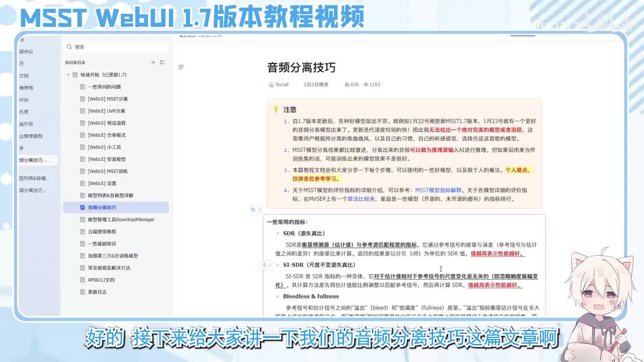This screenshot has width=644, height=362.
Task: Open [WebUI] MSST训练 page
Action: pos(108,171)
